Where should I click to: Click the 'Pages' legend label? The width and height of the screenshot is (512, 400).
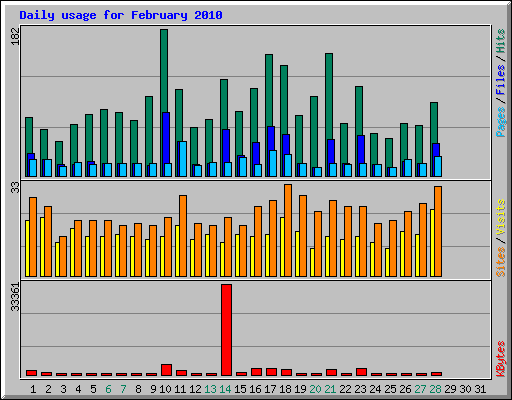point(500,122)
